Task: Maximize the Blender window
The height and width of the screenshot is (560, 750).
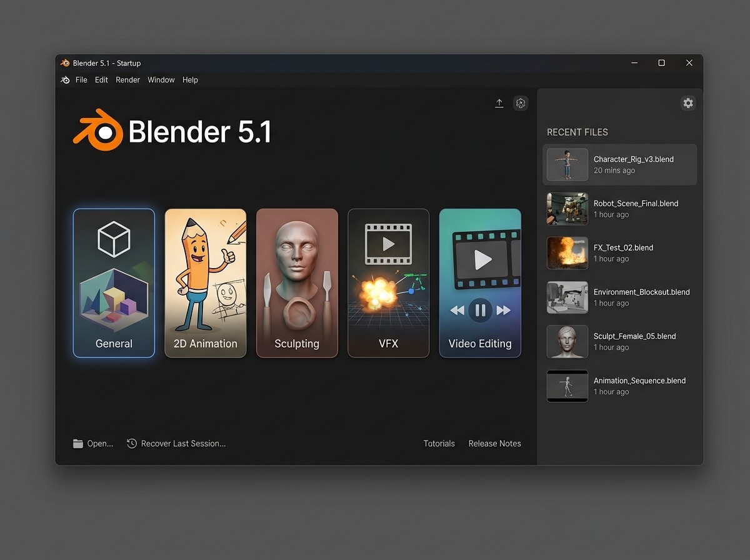Action: [661, 63]
